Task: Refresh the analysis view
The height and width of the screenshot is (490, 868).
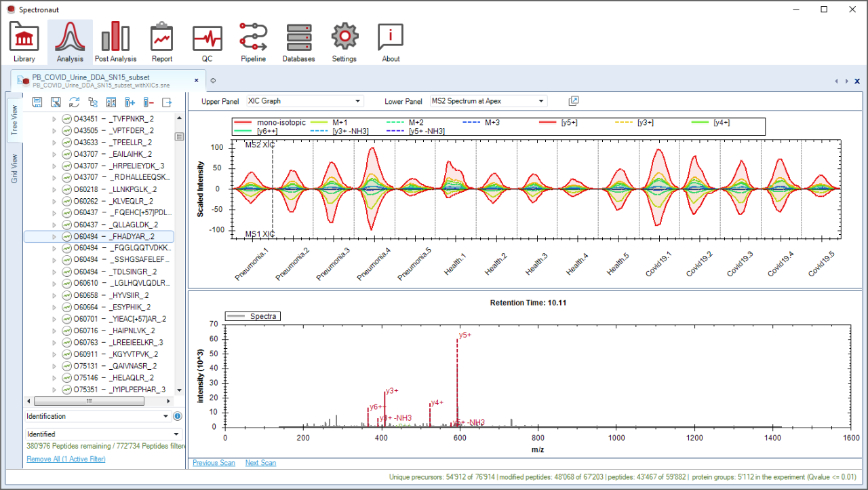Action: click(73, 102)
